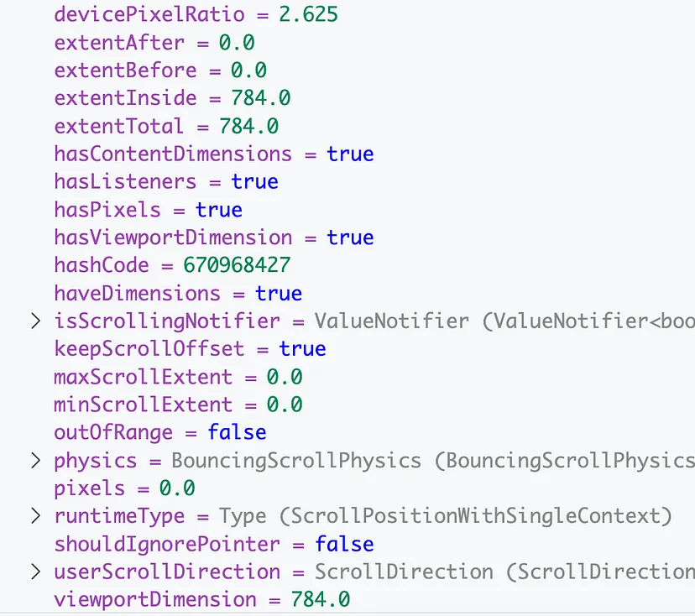Select the maxScrollExtent property name
695x616 pixels.
click(x=143, y=376)
